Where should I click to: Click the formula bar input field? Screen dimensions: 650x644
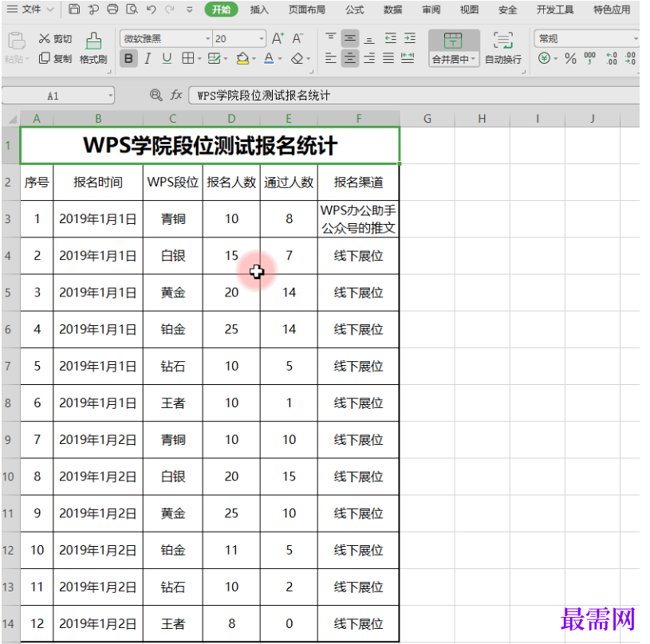[414, 96]
